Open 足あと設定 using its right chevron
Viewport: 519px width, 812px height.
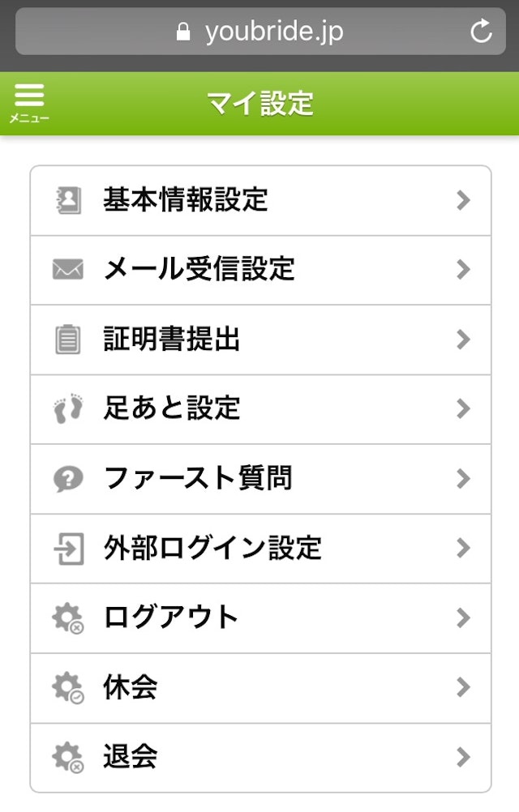pos(462,409)
